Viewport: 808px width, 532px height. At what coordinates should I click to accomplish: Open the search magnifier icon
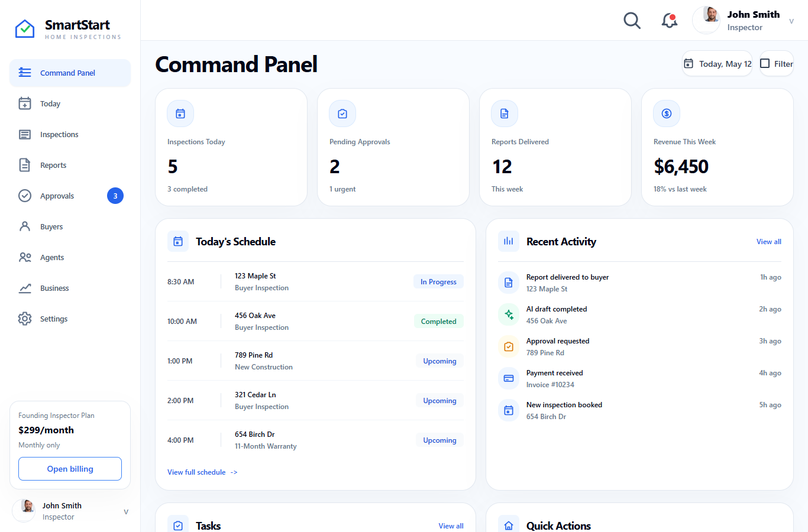tap(632, 21)
